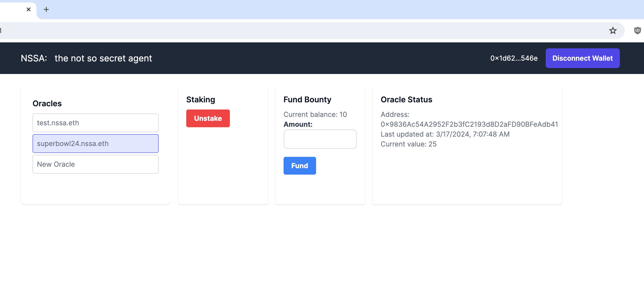Focus the bounty Amount input field
Image resolution: width=644 pixels, height=292 pixels.
click(320, 139)
